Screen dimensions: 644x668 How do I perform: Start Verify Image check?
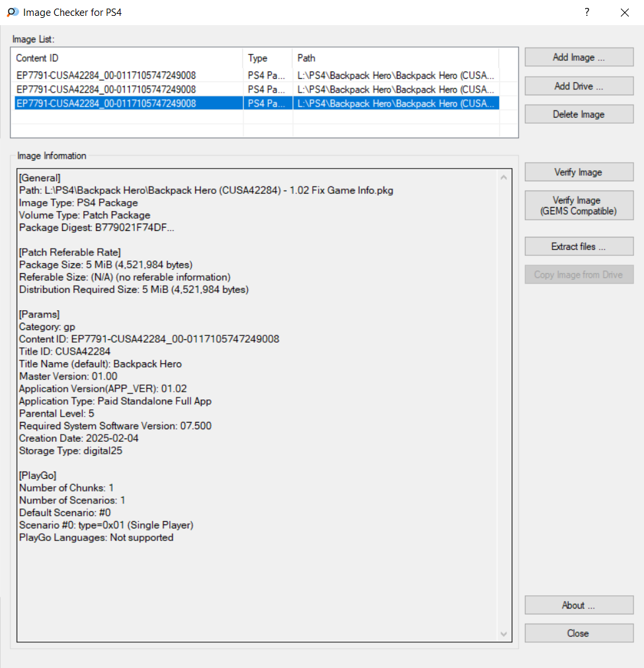pos(579,172)
